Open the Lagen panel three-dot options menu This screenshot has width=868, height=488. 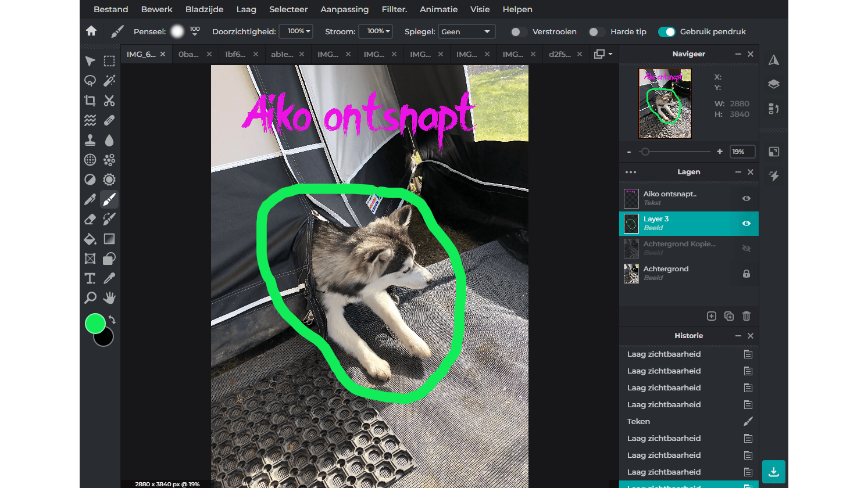(631, 172)
